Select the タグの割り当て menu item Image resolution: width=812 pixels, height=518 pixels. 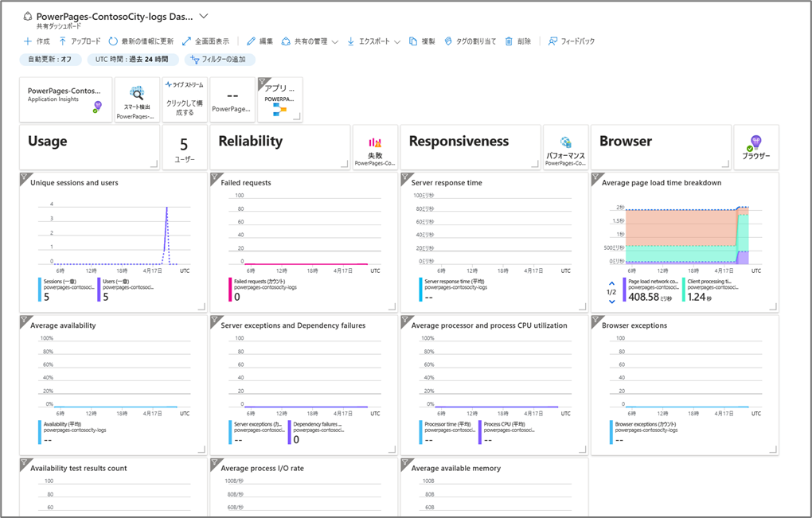pyautogui.click(x=470, y=41)
